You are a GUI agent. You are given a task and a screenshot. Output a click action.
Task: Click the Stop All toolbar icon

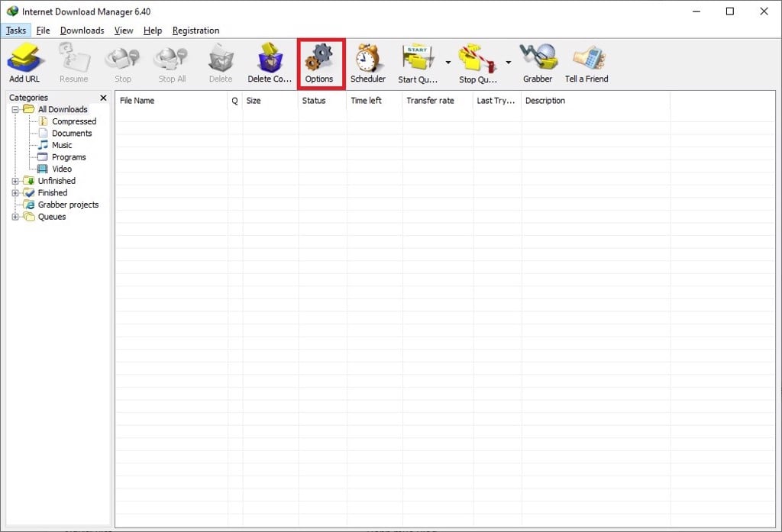point(172,58)
